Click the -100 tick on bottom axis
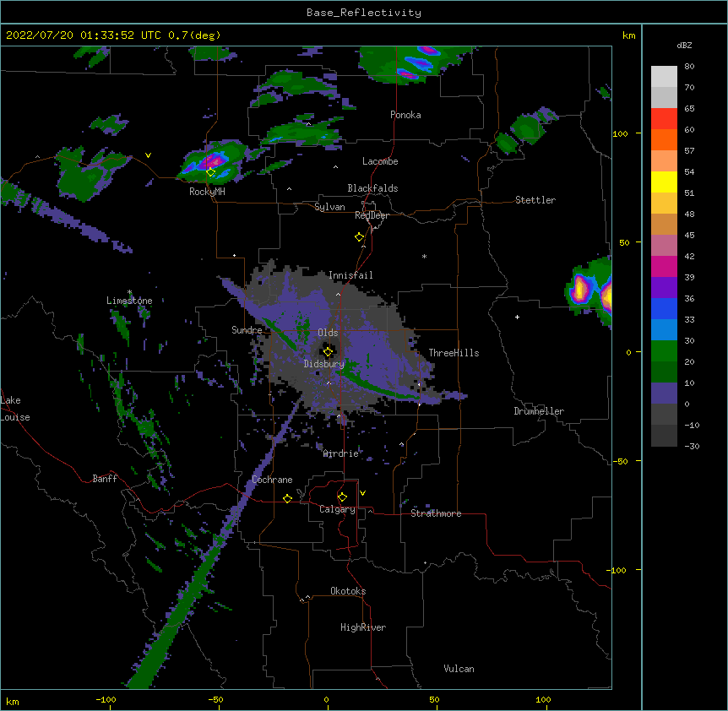 click(x=106, y=699)
